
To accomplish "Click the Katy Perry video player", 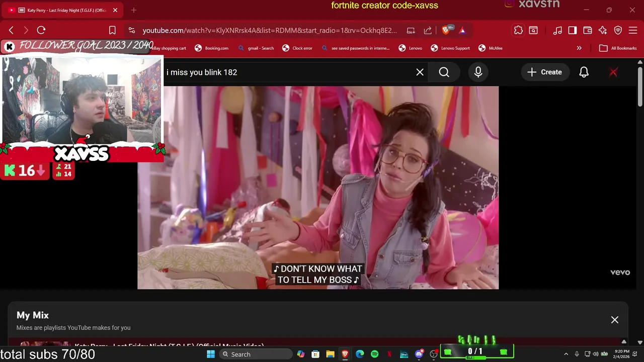I will (318, 188).
